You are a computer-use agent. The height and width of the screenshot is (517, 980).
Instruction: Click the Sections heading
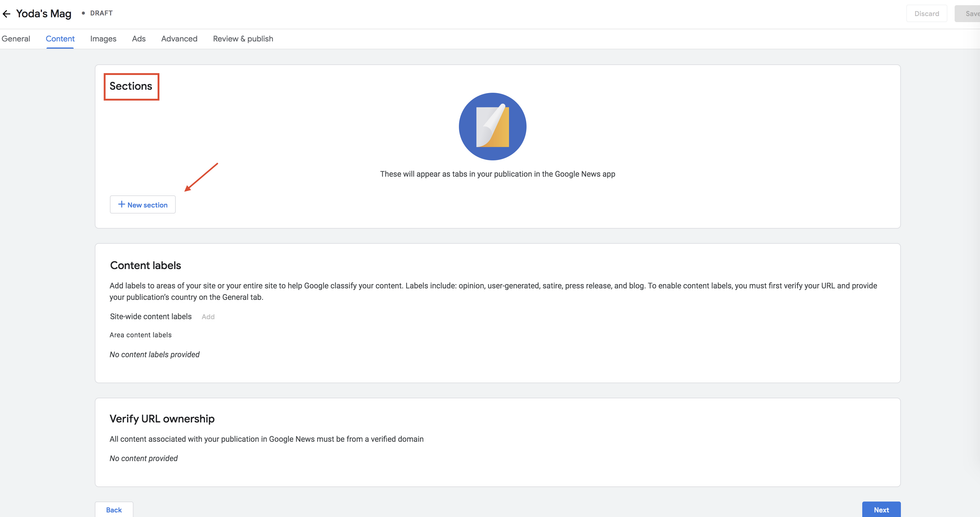click(x=131, y=86)
